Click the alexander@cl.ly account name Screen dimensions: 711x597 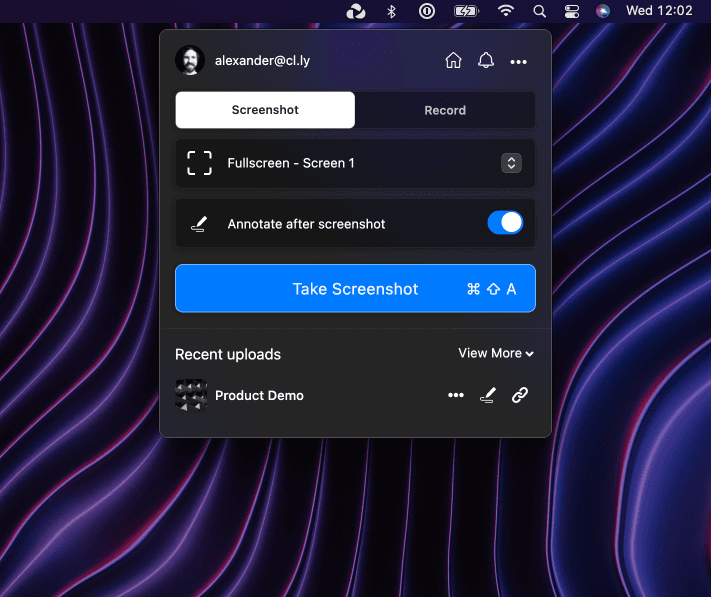tap(263, 61)
